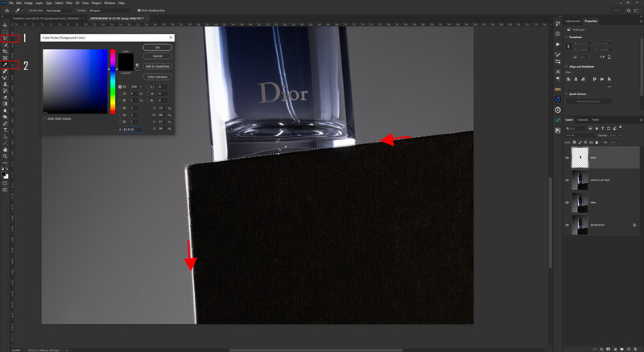The image size is (644, 352).
Task: Click Cancel in the Color Picker
Action: 157,56
